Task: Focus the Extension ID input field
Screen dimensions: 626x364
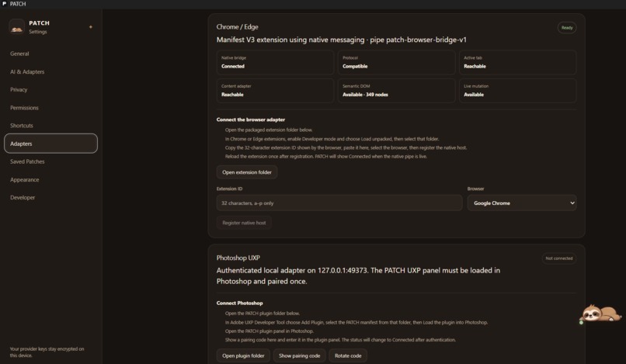Action: click(x=339, y=203)
